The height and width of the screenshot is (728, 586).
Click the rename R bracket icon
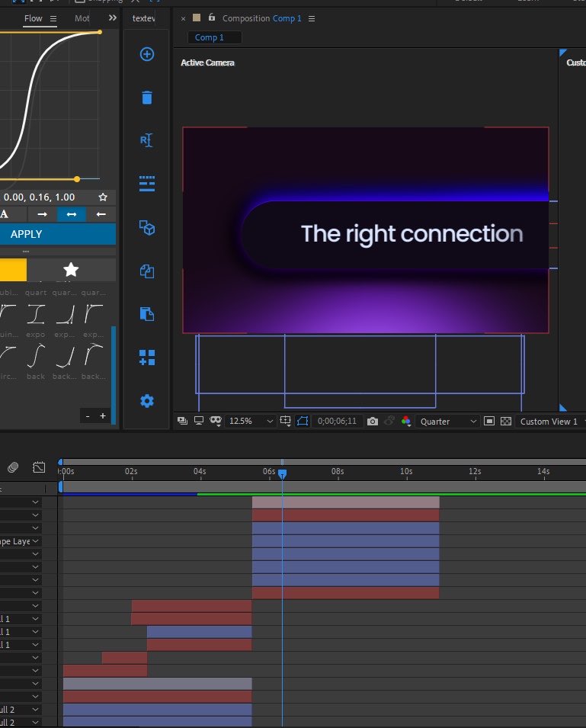point(146,140)
